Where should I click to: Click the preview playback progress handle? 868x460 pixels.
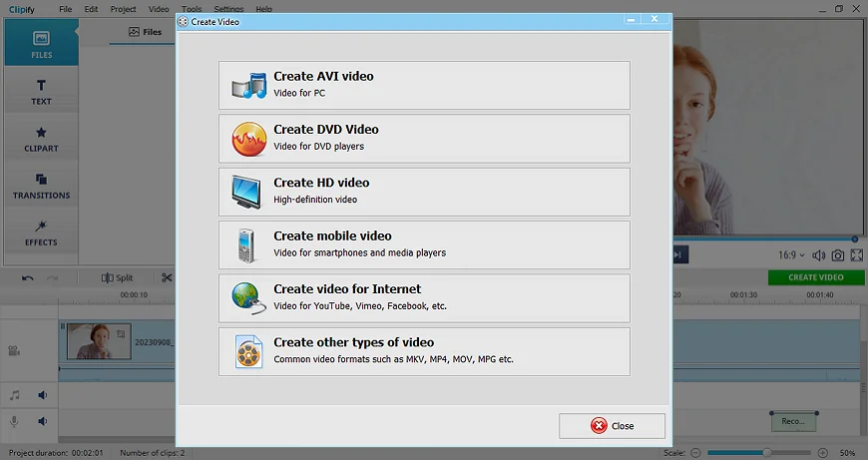[855, 239]
